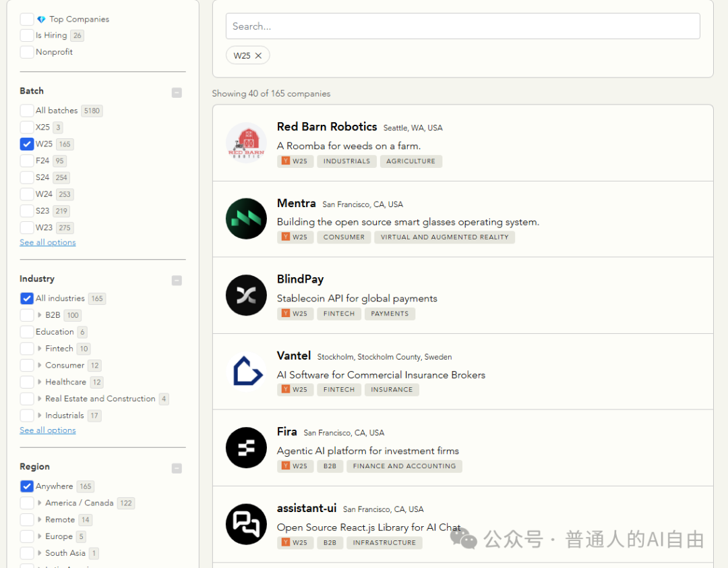This screenshot has height=568, width=728.
Task: Uncheck the All industries checkbox
Action: pos(27,298)
